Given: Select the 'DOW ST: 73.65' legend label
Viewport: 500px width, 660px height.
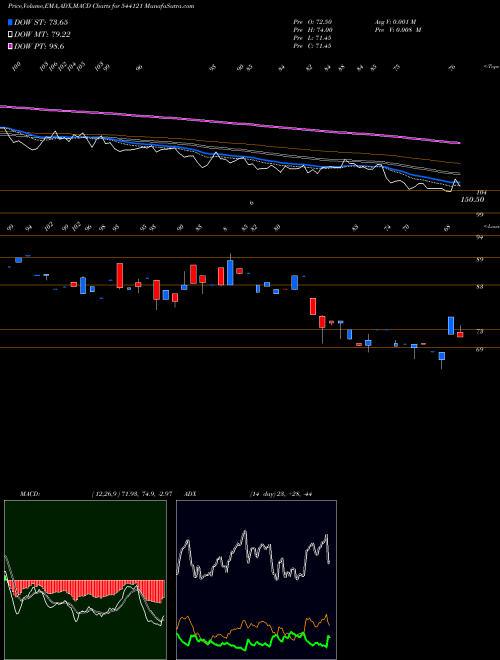Looking at the screenshot, I should (41, 22).
